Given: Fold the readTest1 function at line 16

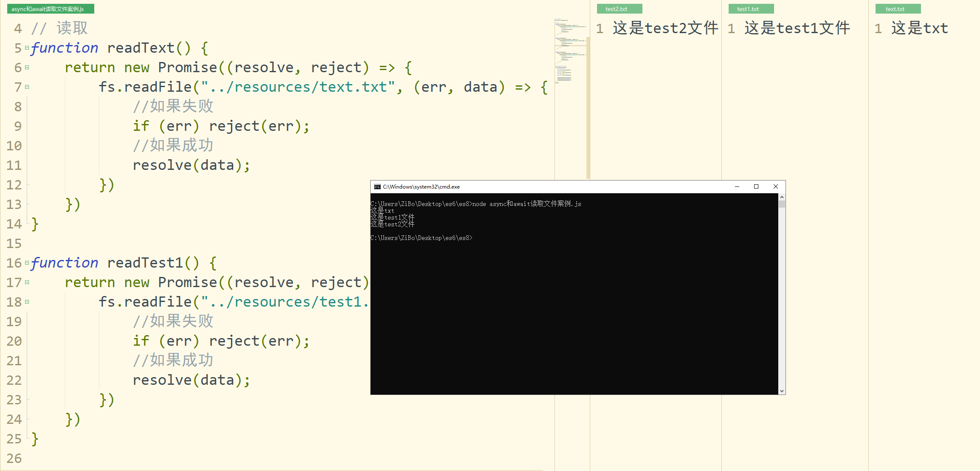Looking at the screenshot, I should coord(27,263).
